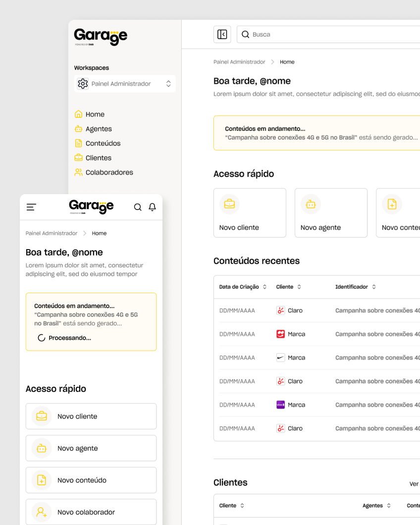This screenshot has height=525, width=420.
Task: Click Home breadcrumb in the desktop view
Action: pyautogui.click(x=287, y=62)
